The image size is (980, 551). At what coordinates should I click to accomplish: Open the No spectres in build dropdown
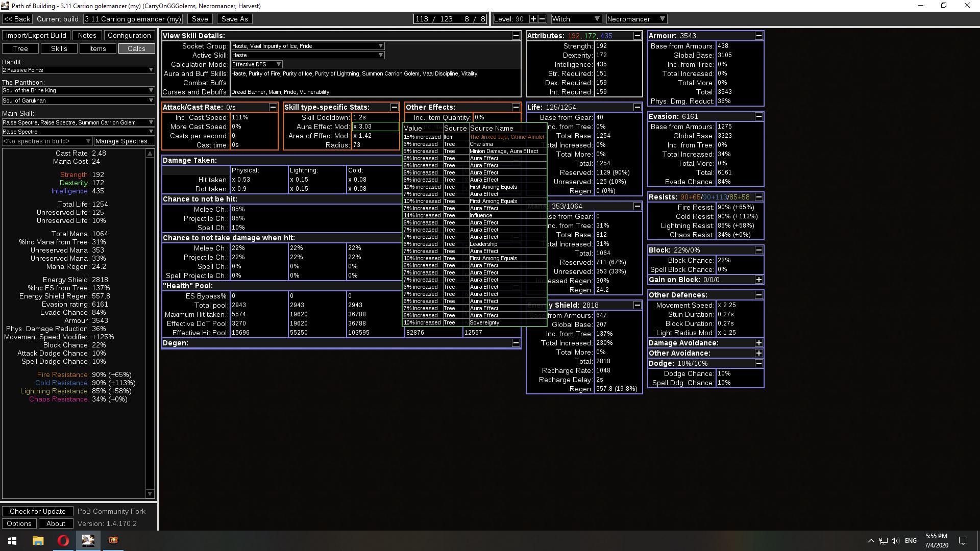point(47,141)
